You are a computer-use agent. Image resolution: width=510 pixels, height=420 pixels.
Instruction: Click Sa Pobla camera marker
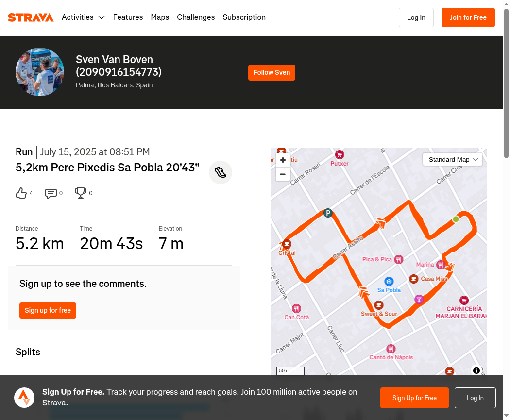(389, 281)
